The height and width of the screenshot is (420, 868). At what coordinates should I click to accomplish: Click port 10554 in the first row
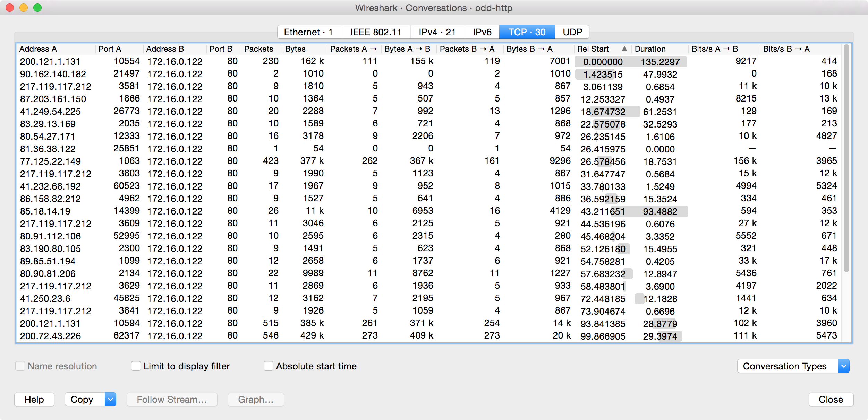(x=127, y=61)
